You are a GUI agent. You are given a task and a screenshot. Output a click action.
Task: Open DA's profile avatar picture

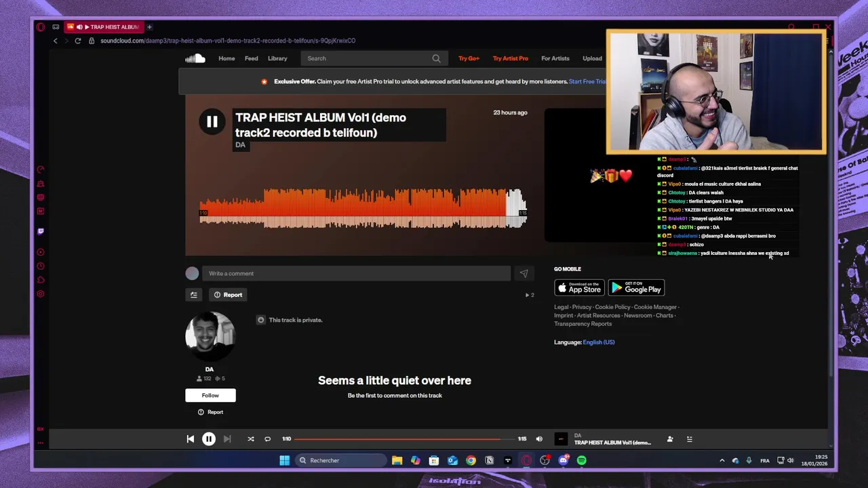(x=210, y=337)
